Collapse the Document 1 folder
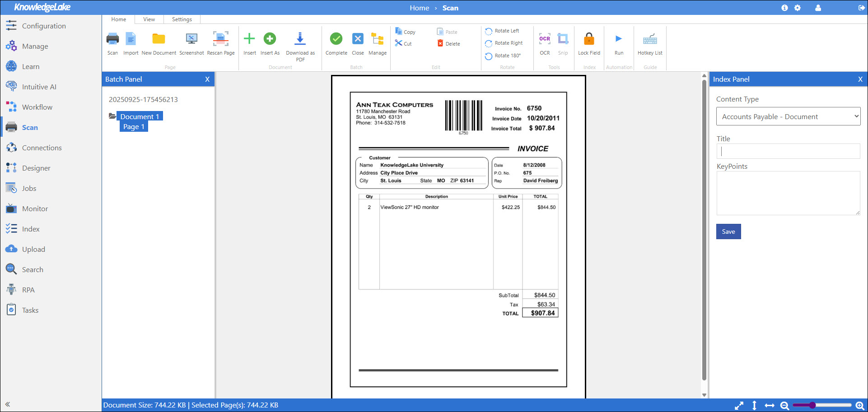The width and height of the screenshot is (868, 412). [112, 116]
